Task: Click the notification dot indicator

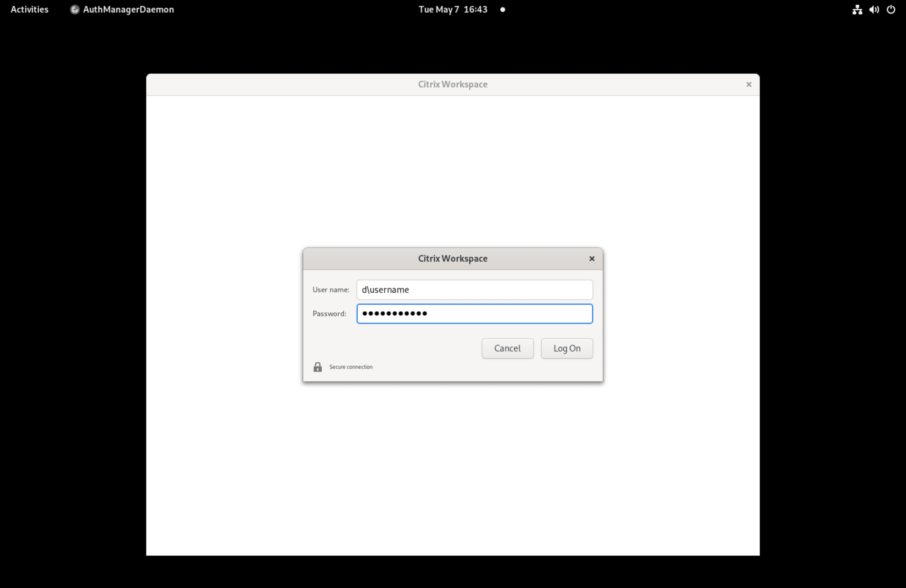Action: pos(502,10)
